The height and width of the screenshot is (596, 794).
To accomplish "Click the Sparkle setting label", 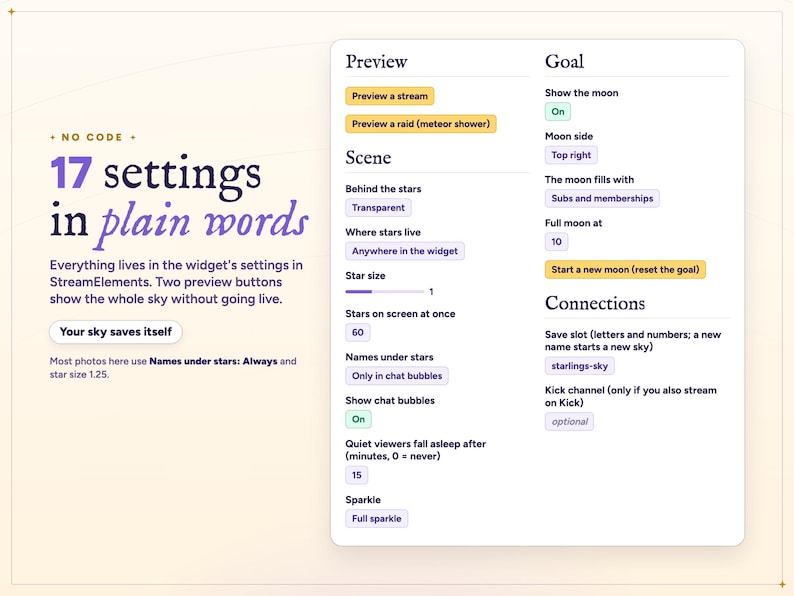I will [363, 500].
